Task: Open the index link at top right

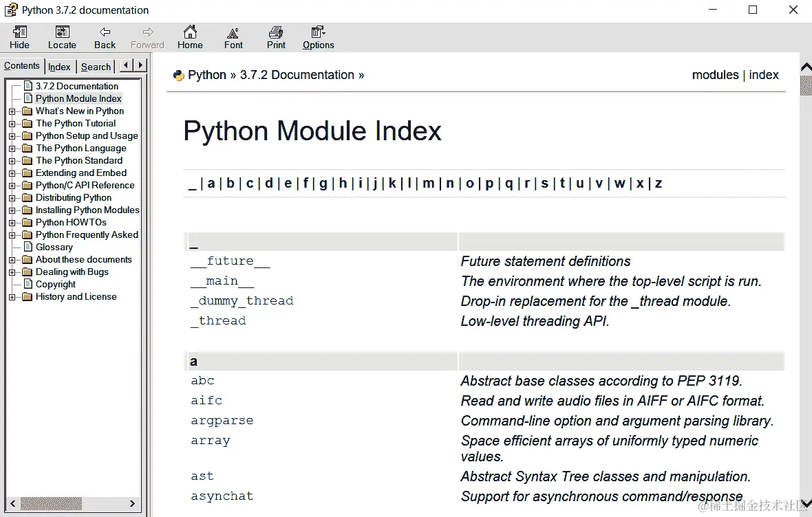Action: (x=763, y=75)
